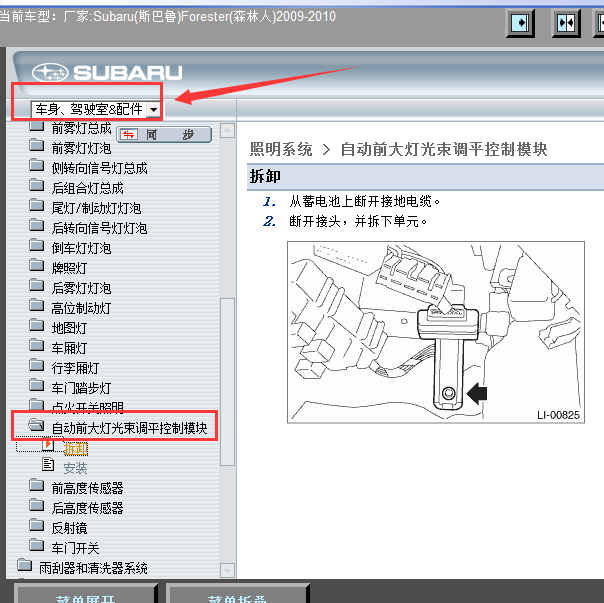This screenshot has height=603, width=604.
Task: Select 牌照灯 text in tree
Action: click(69, 269)
